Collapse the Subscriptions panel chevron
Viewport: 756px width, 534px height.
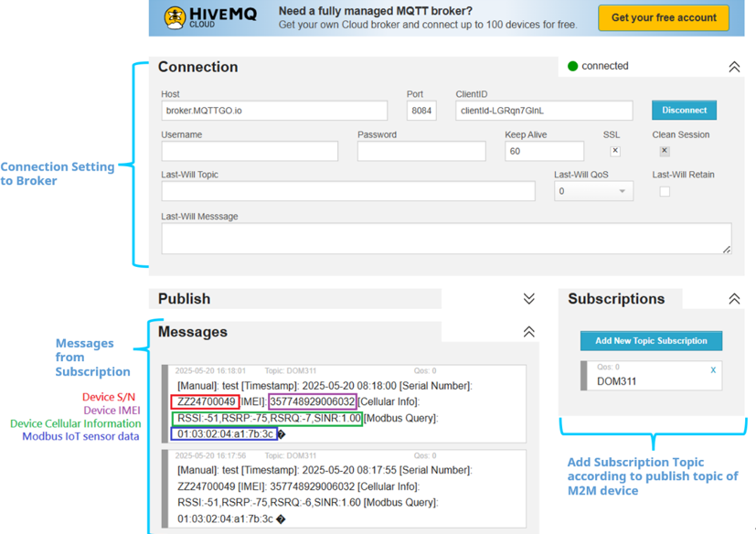click(733, 299)
